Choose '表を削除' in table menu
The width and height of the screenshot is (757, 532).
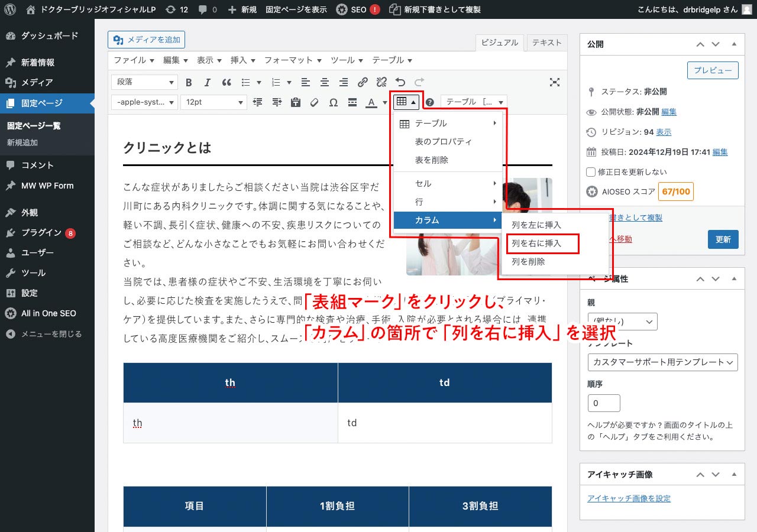point(448,160)
